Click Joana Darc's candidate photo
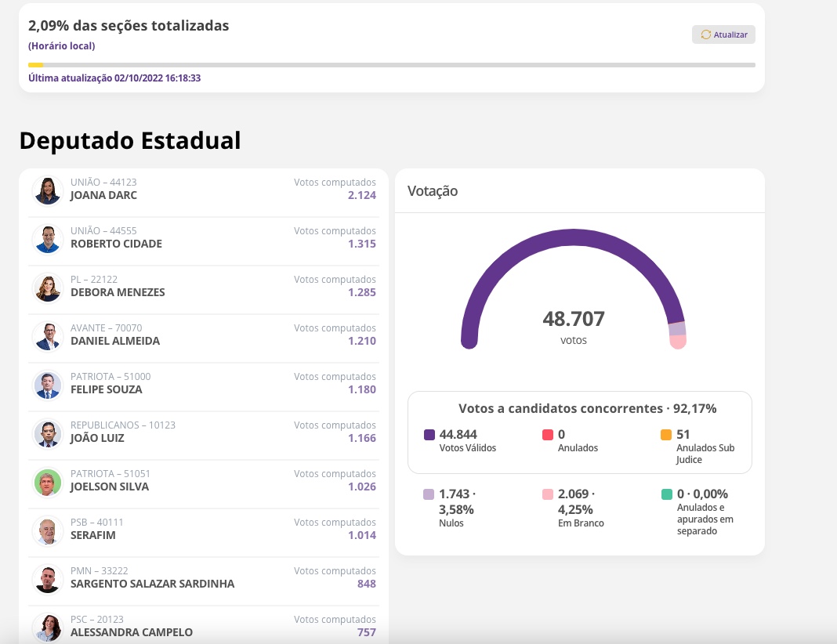 coord(48,190)
